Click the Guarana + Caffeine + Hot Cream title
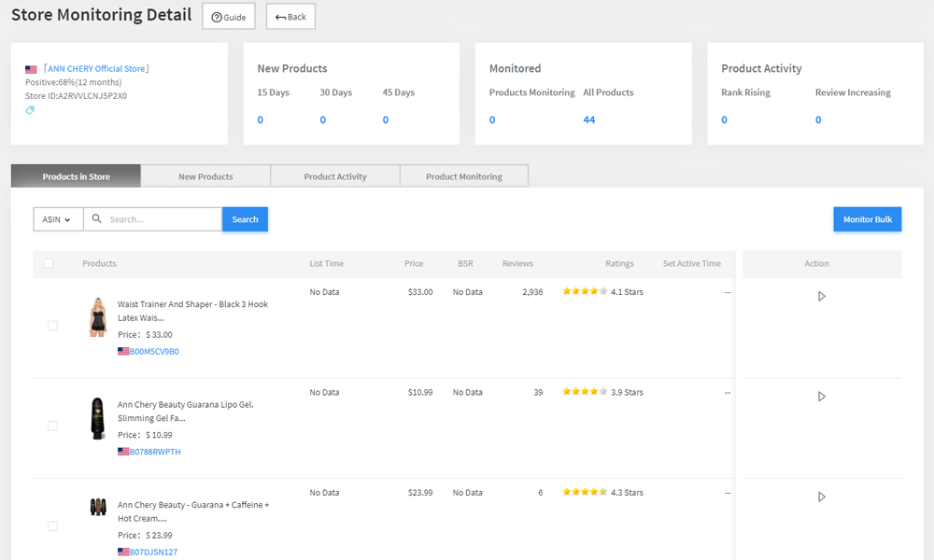Viewport: 934px width, 560px height. (x=193, y=511)
